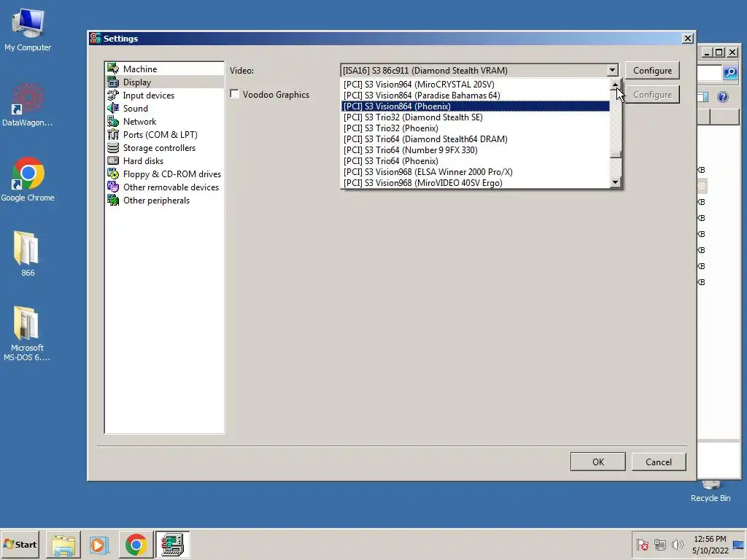Choose S3 Trio64 (Phoenix) option
The width and height of the screenshot is (747, 560).
click(476, 161)
